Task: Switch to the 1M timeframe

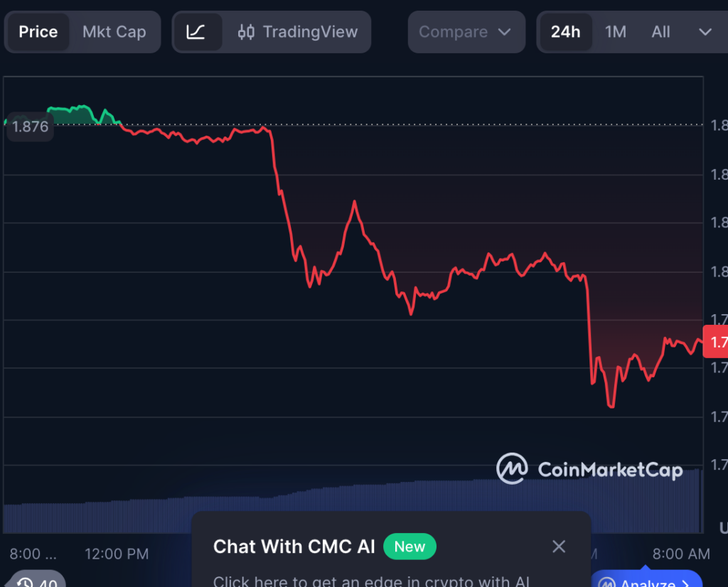Action: click(616, 31)
